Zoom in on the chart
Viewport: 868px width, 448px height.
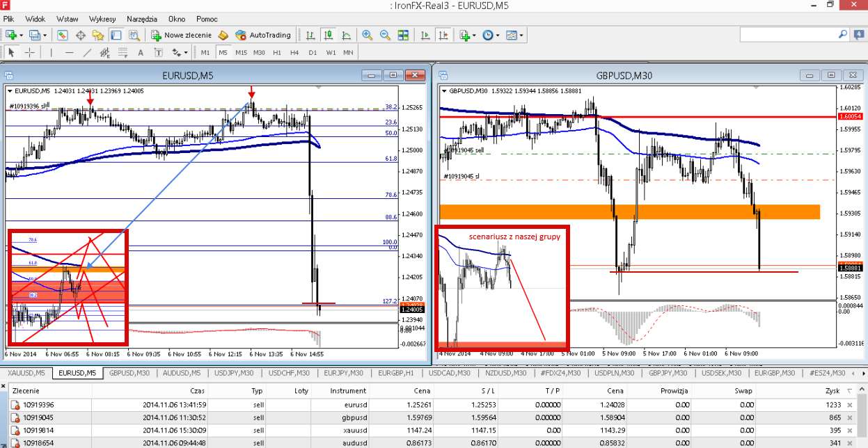pyautogui.click(x=367, y=35)
